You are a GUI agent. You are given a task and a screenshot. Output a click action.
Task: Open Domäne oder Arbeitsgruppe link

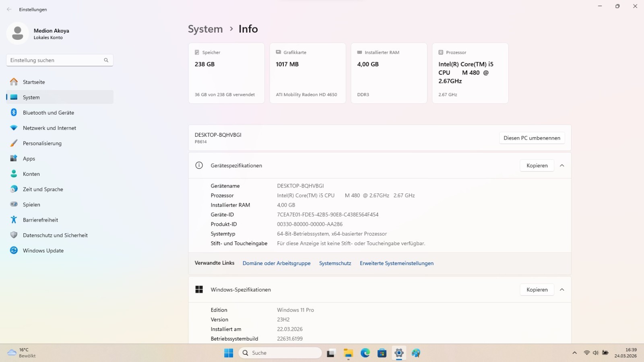click(277, 263)
